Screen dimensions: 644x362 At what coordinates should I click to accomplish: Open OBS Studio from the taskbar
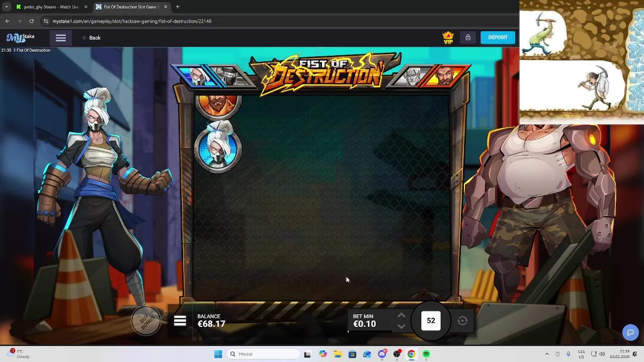click(397, 354)
